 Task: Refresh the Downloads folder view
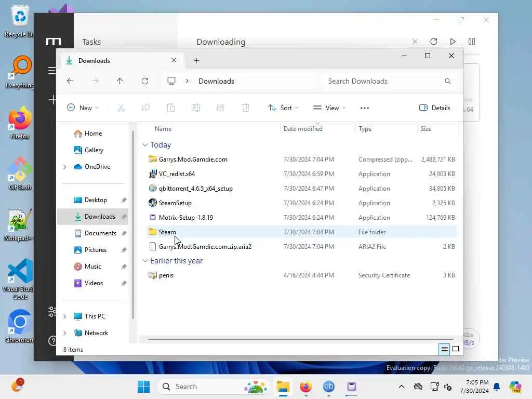click(145, 81)
